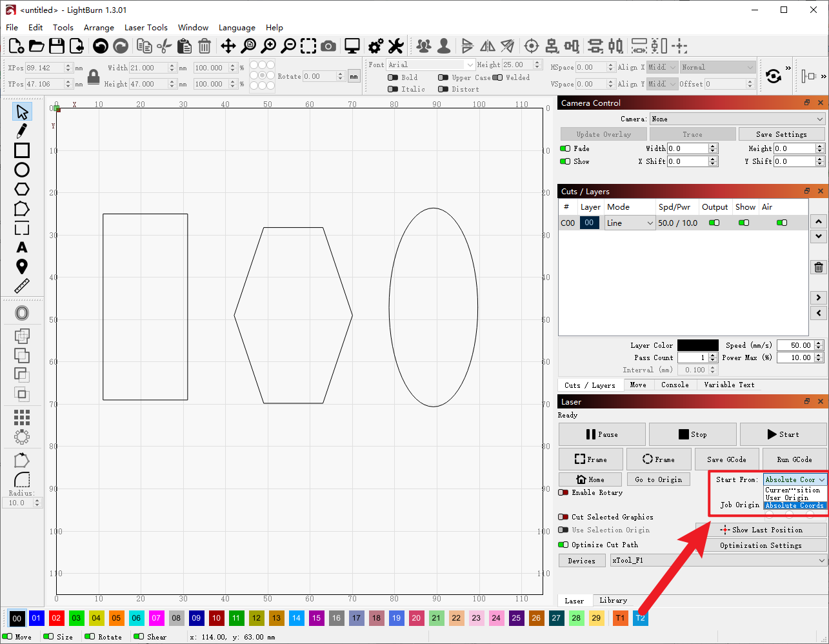
Task: Switch to the Move tab
Action: coord(638,385)
